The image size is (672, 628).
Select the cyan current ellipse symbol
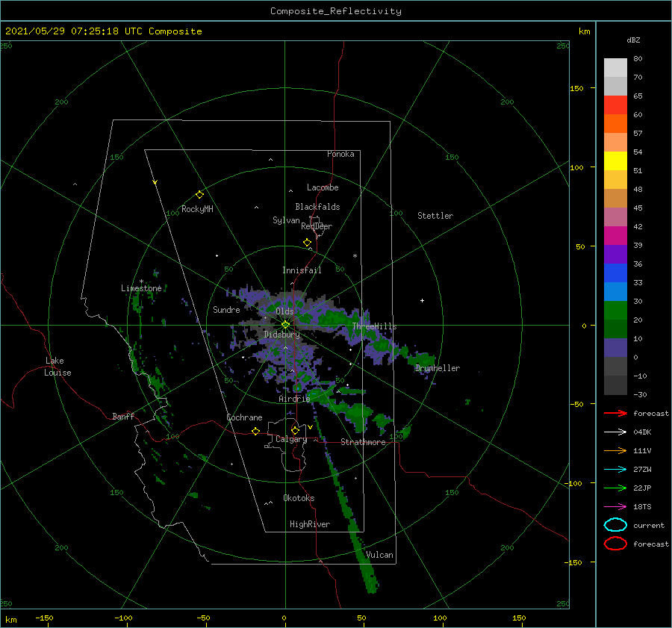(615, 525)
